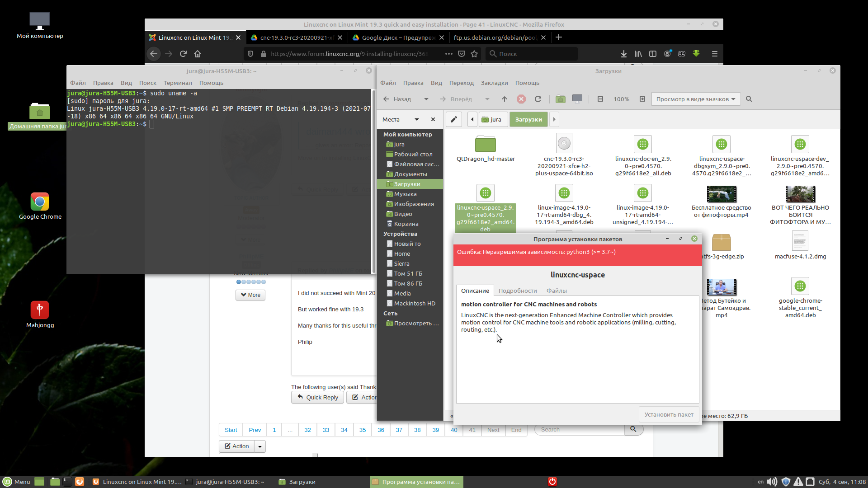Screen dimensions: 868x488
Task: Open forward history dropdown arrow
Action: click(487, 99)
